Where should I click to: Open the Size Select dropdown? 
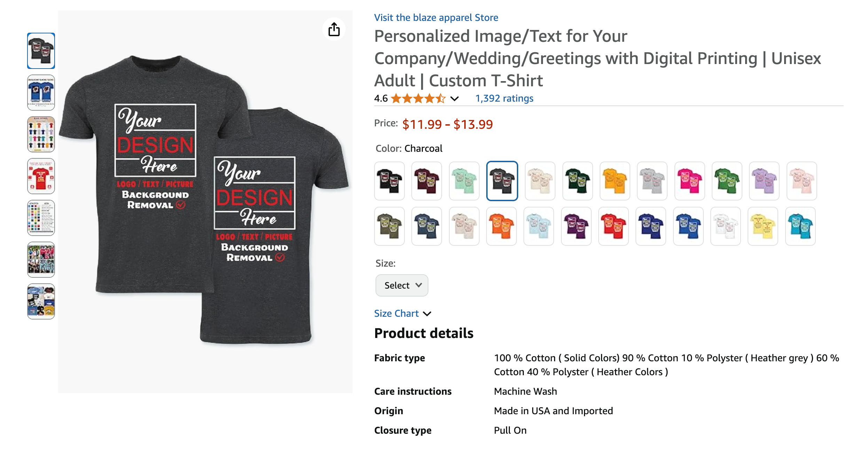(402, 285)
